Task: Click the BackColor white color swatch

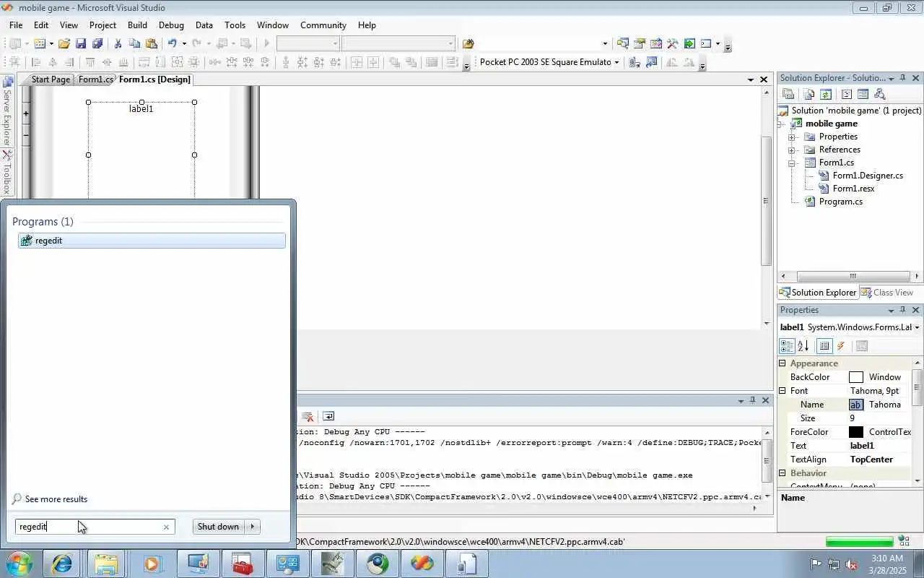Action: click(x=856, y=377)
